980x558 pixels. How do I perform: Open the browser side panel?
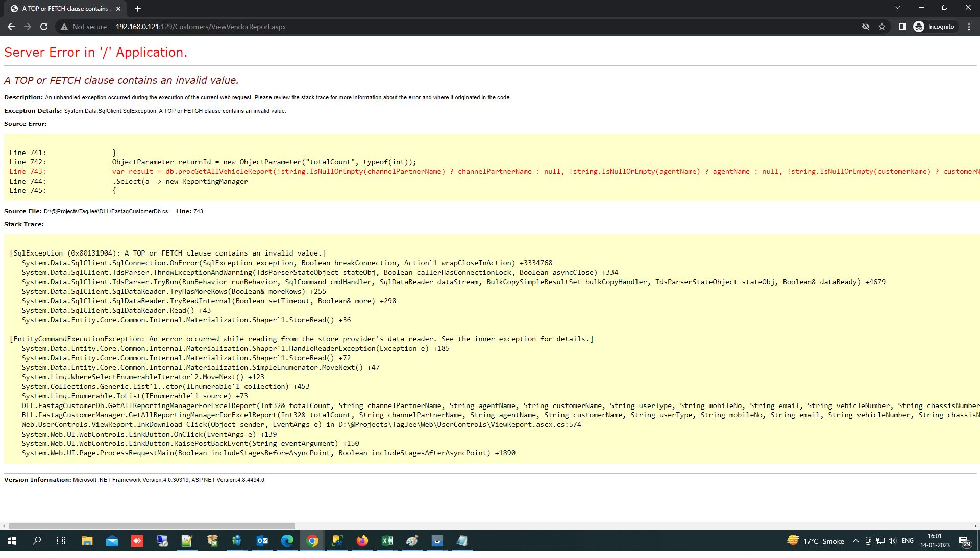click(x=902, y=27)
